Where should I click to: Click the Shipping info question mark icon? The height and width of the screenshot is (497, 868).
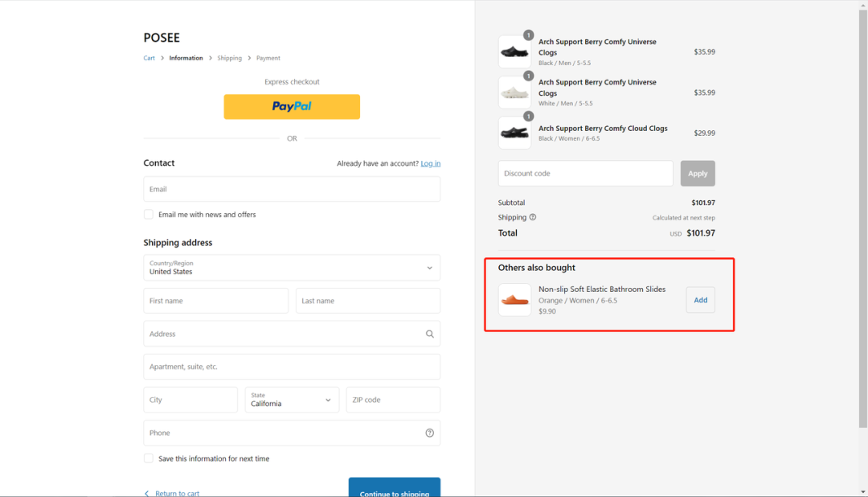point(533,217)
